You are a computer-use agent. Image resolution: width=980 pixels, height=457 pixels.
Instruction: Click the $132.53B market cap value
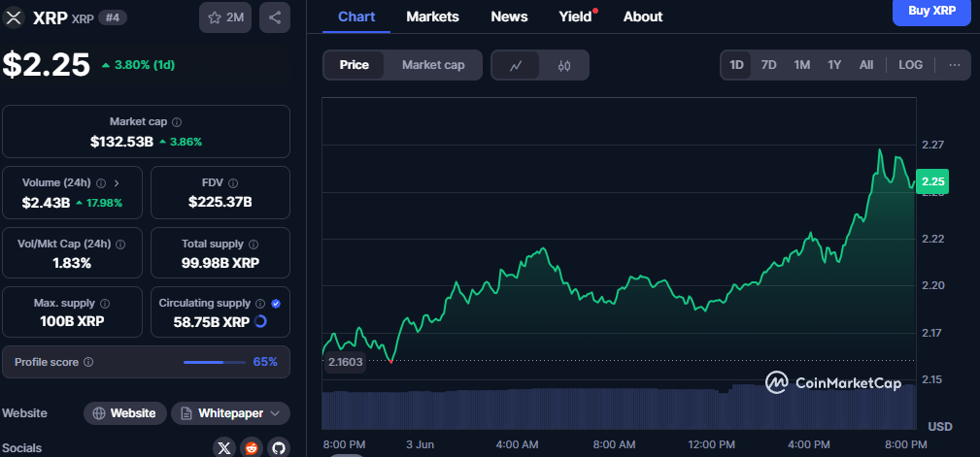tap(121, 142)
